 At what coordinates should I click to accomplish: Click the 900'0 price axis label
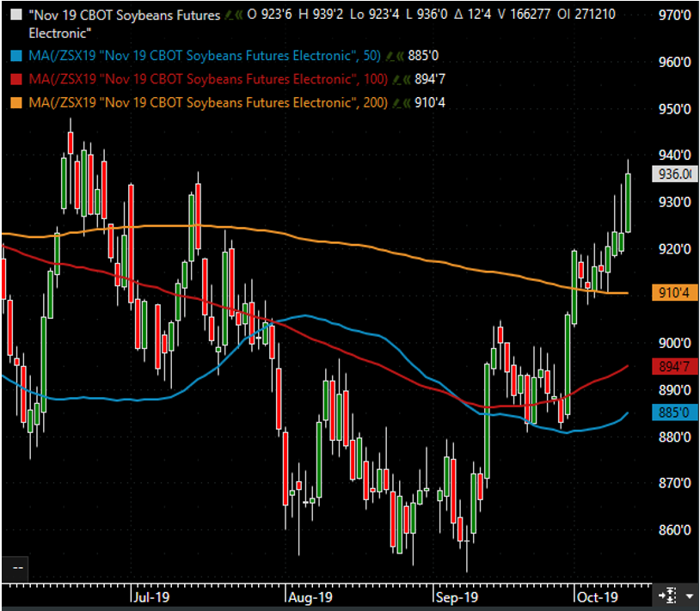675,343
